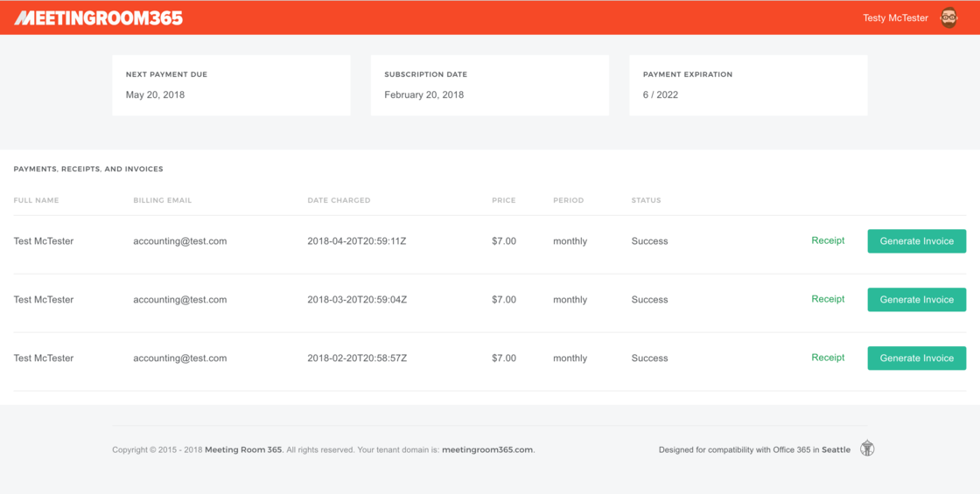Select date 2018-02-20T20:58:57Z
Screen dimensions: 980x494
point(357,358)
